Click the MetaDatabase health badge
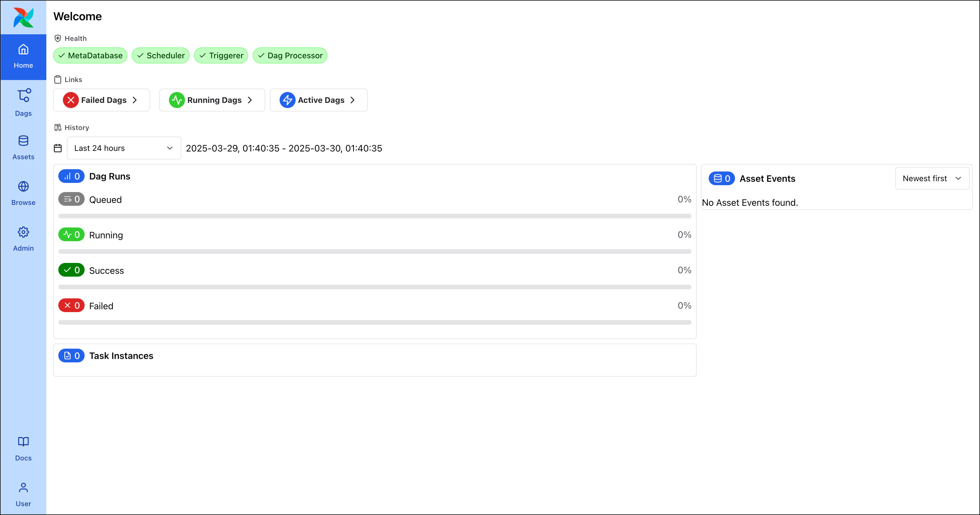This screenshot has width=980, height=515. pos(90,55)
